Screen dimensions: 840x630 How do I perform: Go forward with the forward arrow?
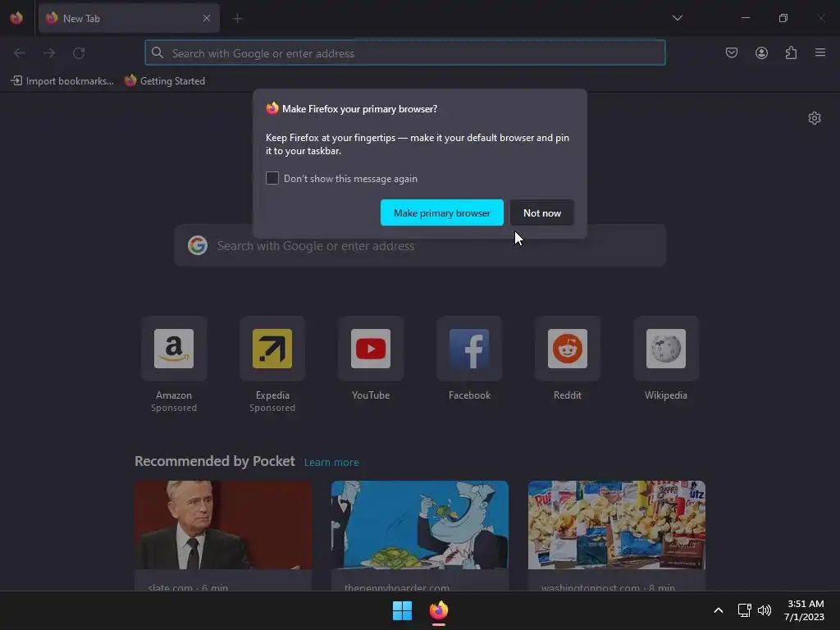click(49, 53)
